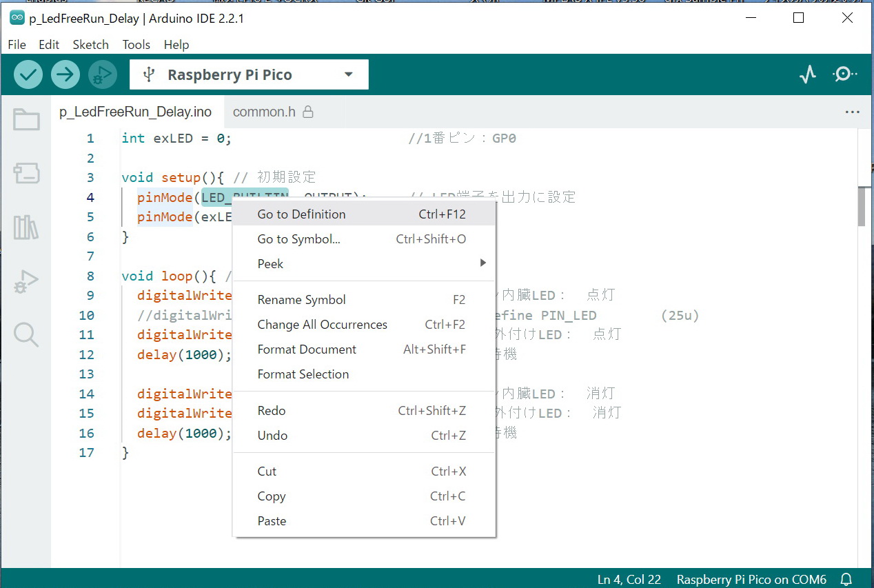The image size is (874, 588).
Task: Open the Debug sidebar panel
Action: [x=26, y=281]
